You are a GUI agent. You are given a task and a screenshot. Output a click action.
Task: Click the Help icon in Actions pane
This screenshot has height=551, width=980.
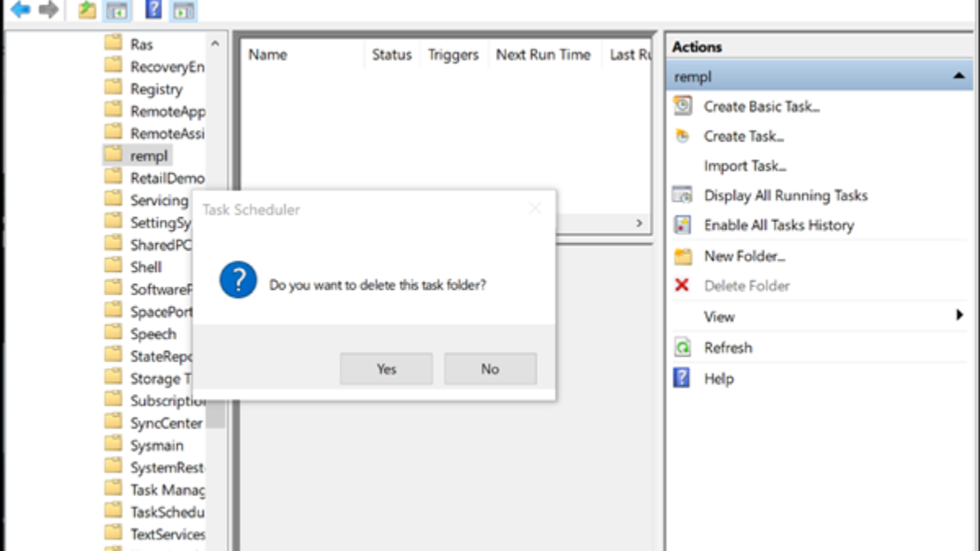[x=682, y=378]
